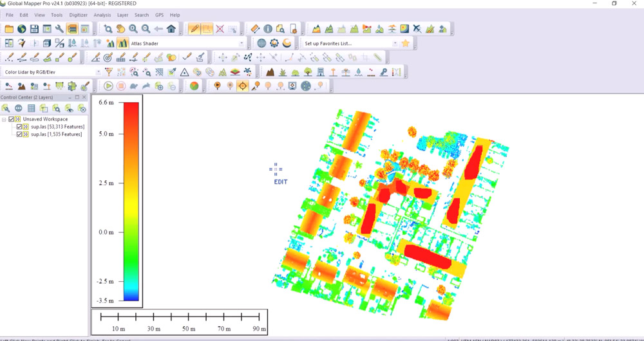Click the 6.6 m legend label

pos(106,102)
